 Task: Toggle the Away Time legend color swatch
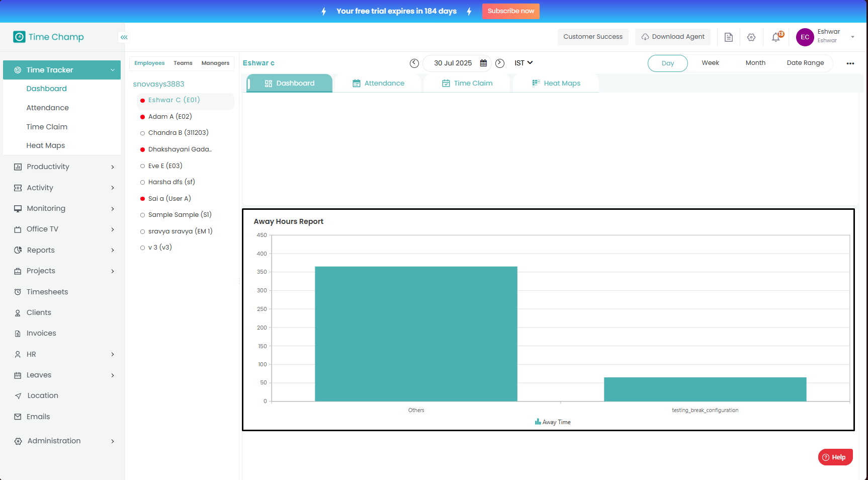(538, 422)
